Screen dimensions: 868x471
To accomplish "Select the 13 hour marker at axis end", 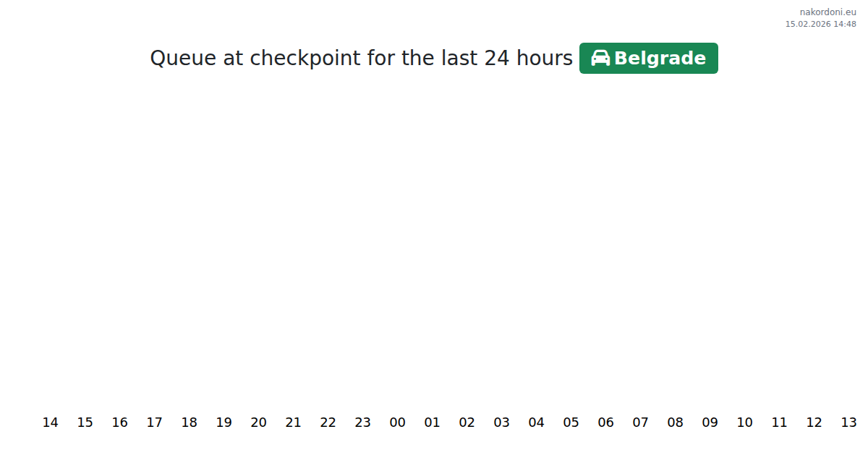I will pos(848,423).
